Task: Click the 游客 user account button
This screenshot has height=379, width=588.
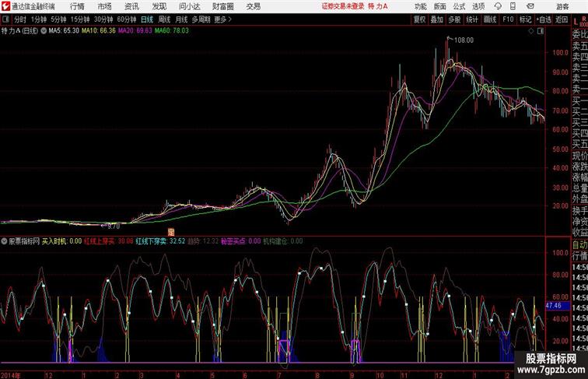Action: click(562, 6)
